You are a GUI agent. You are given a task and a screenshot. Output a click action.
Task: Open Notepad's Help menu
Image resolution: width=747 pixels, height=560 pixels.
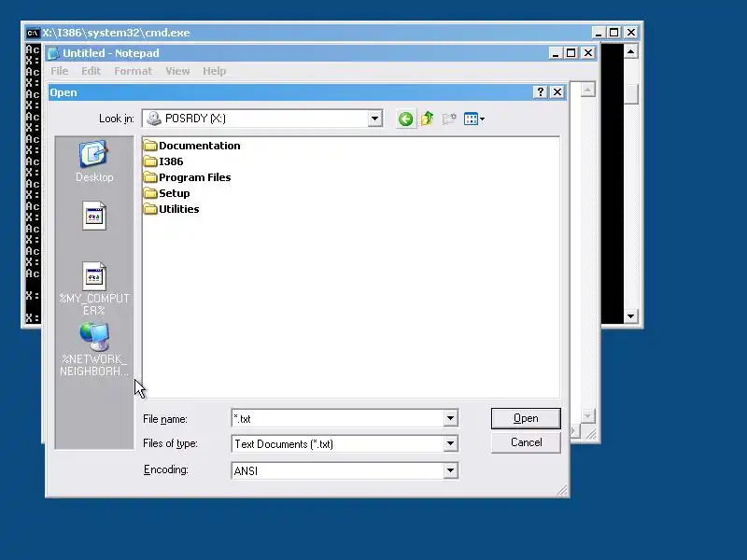pyautogui.click(x=215, y=71)
